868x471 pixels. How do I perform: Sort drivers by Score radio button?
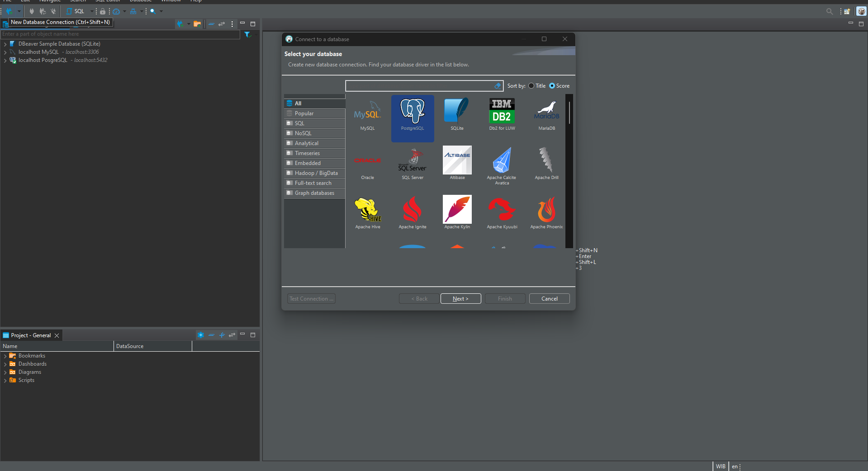point(552,86)
